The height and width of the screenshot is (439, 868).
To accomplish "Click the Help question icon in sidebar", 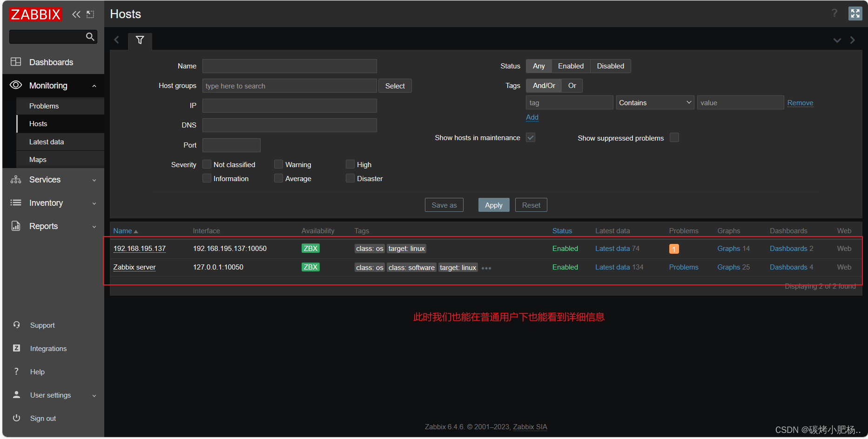I will point(16,371).
